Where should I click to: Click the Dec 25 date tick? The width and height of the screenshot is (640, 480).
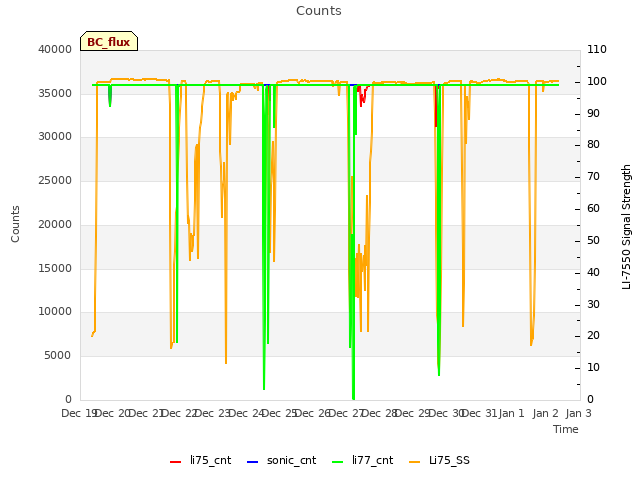point(280,413)
